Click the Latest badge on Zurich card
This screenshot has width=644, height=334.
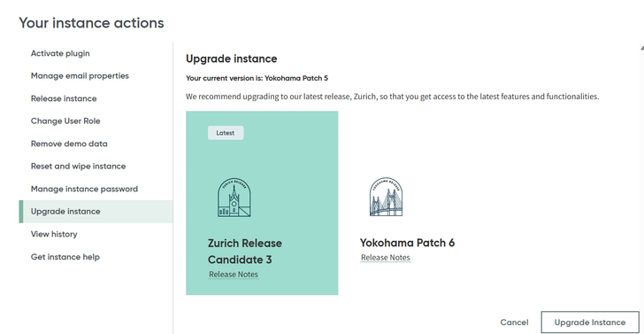[x=226, y=133]
